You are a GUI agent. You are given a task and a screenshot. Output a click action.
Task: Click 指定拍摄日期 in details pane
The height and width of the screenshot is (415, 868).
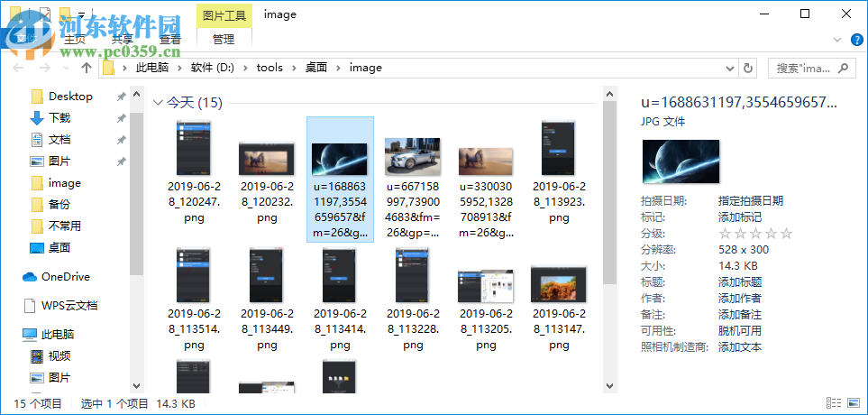[x=751, y=201]
